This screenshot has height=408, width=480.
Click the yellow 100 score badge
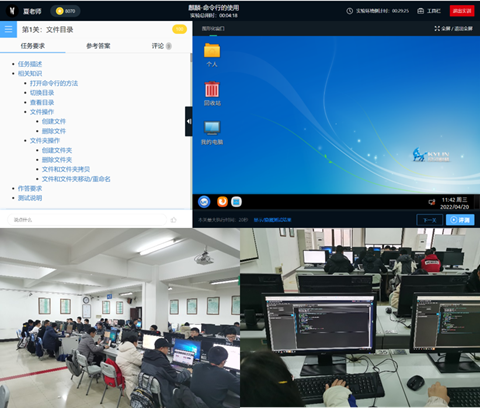[179, 29]
